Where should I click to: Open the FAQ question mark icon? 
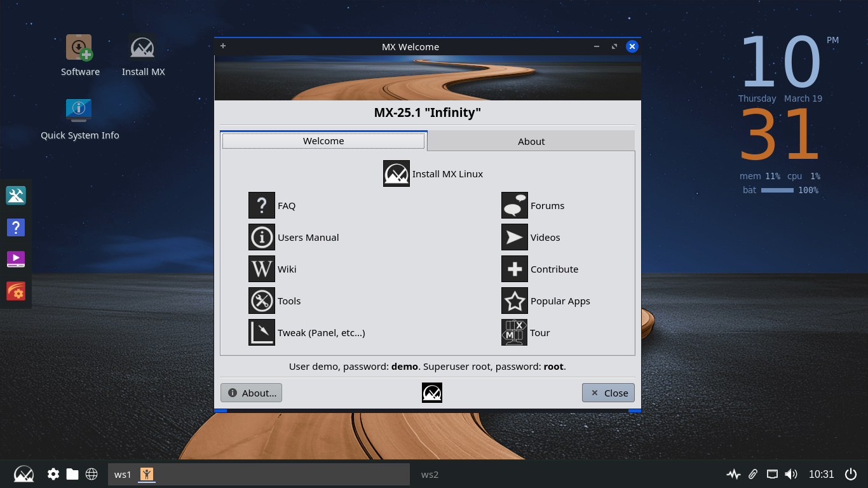click(261, 205)
